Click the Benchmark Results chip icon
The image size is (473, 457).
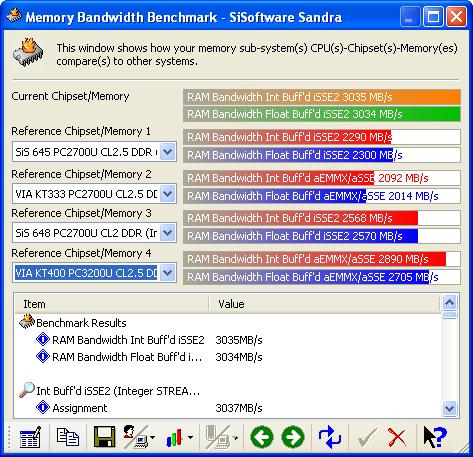pyautogui.click(x=27, y=322)
